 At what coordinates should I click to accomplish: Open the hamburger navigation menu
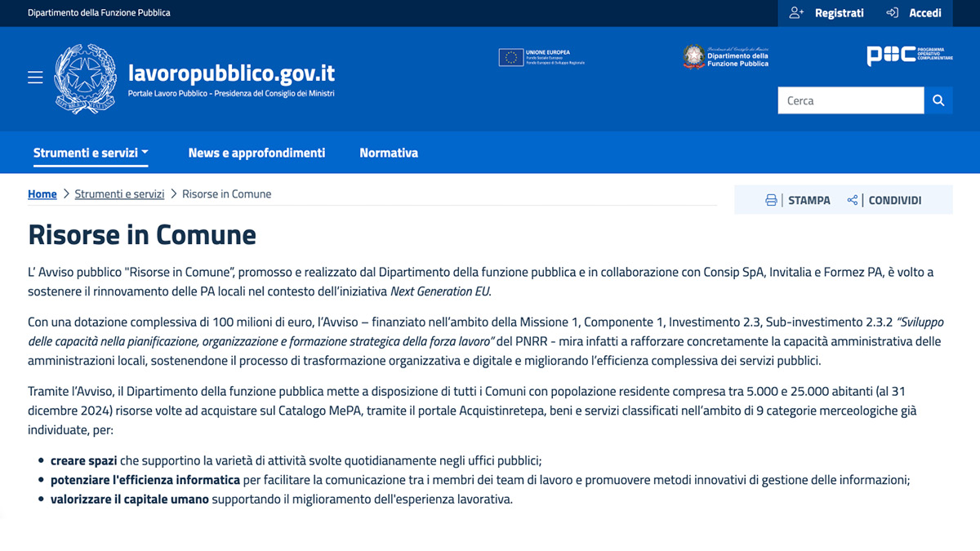click(x=35, y=77)
